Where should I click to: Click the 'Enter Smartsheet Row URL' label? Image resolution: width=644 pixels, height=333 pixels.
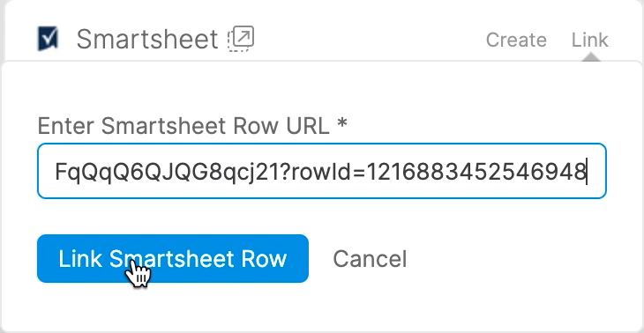[x=183, y=125]
